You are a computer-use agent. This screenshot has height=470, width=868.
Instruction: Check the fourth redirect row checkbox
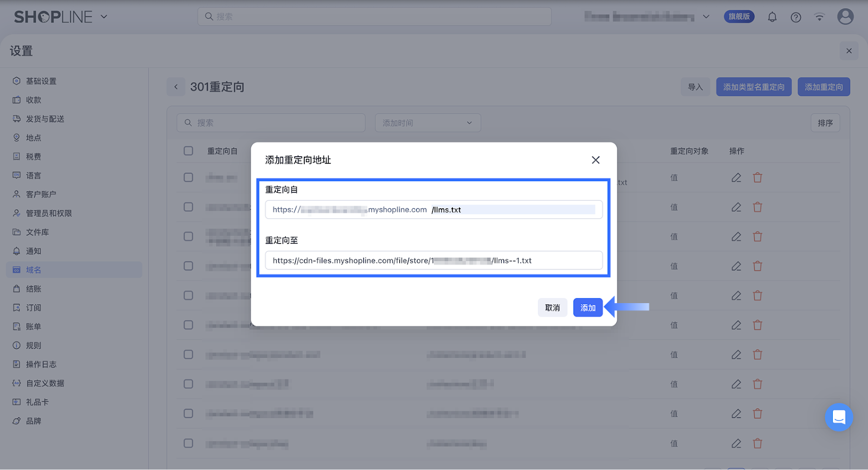click(x=188, y=266)
